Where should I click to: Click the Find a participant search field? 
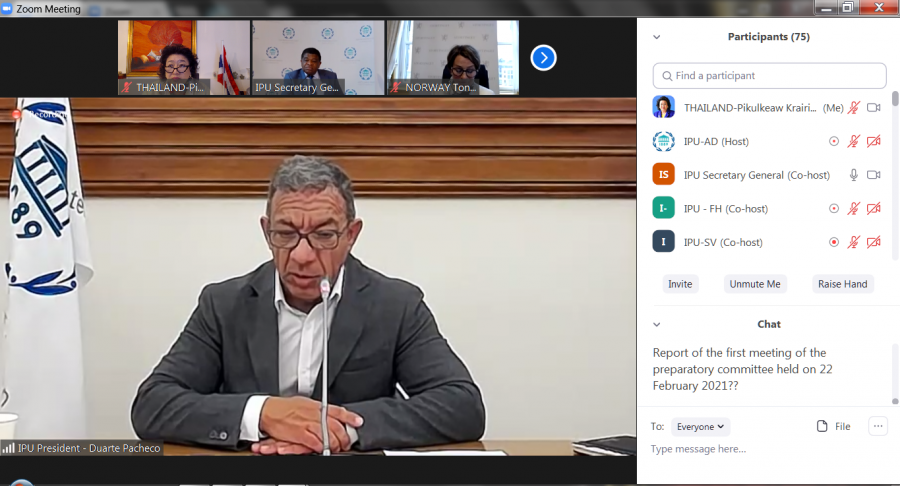[769, 76]
